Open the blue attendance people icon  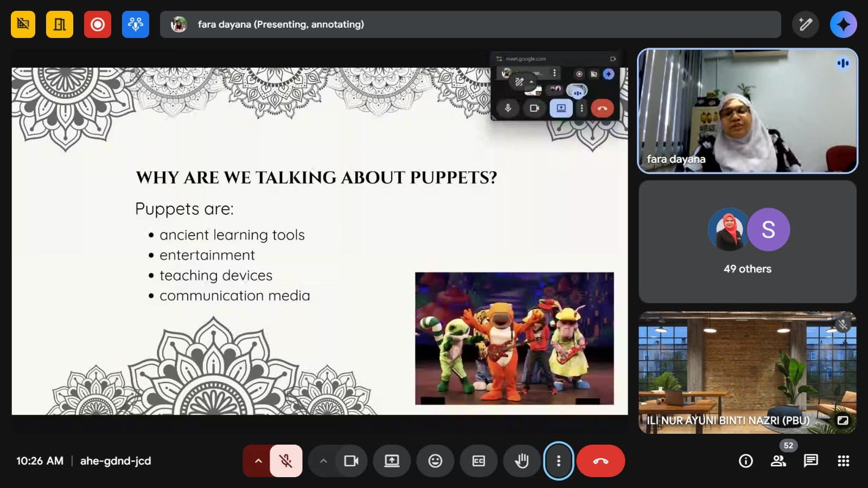136,24
